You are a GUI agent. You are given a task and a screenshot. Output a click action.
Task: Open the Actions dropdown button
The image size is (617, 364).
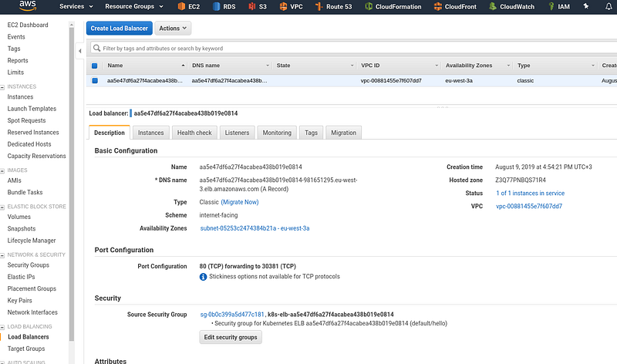pyautogui.click(x=173, y=29)
